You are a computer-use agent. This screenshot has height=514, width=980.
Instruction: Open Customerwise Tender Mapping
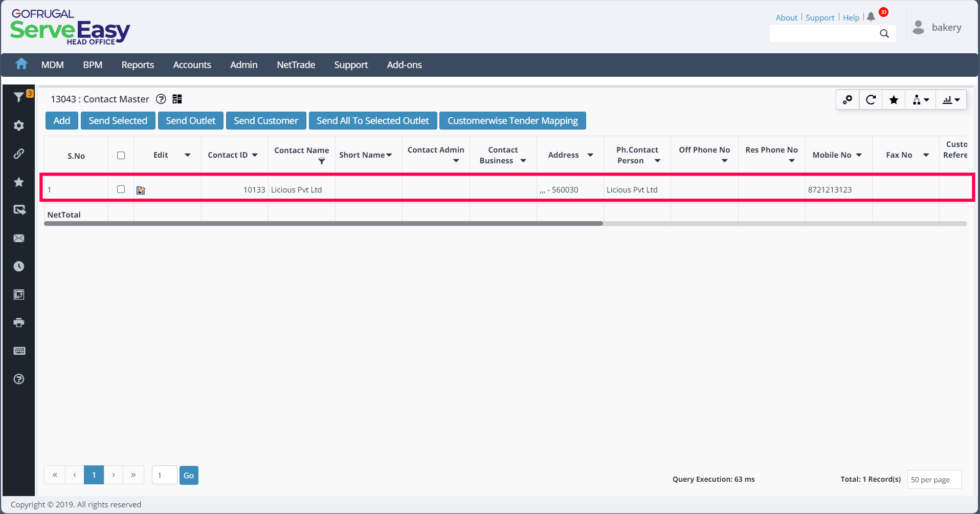coord(513,121)
